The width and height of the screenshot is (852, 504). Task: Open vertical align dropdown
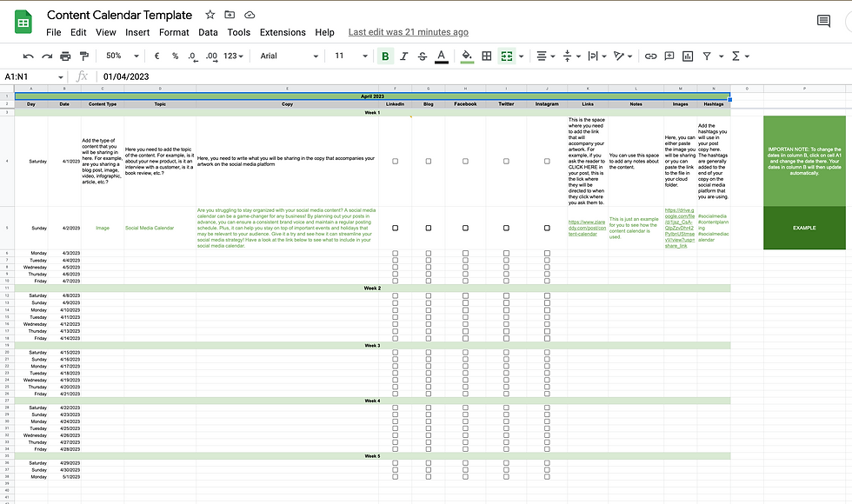pos(572,56)
